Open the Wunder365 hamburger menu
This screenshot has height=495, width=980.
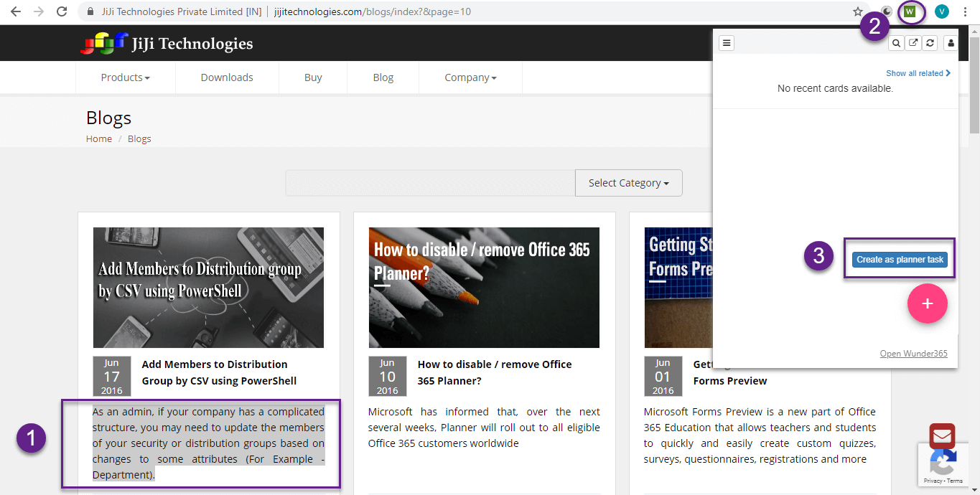(x=727, y=43)
